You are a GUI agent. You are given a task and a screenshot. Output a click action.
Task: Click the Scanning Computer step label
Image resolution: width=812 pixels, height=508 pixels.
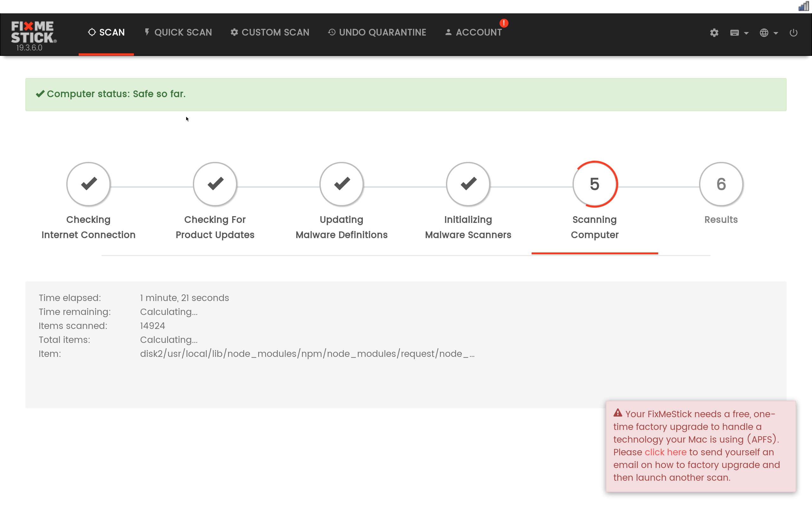coord(595,227)
